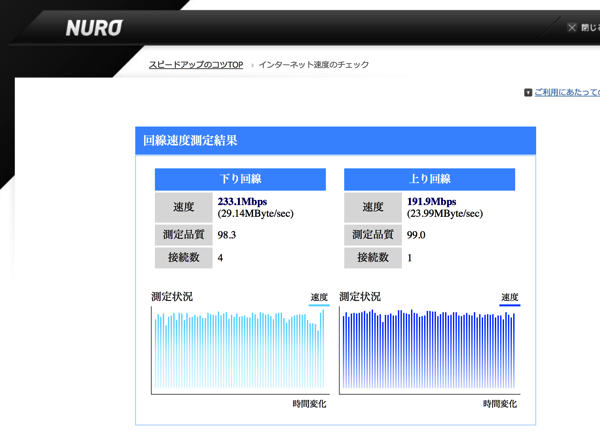This screenshot has height=444, width=600.
Task: Click the dark blue 速度 legend swatch
Action: (509, 305)
